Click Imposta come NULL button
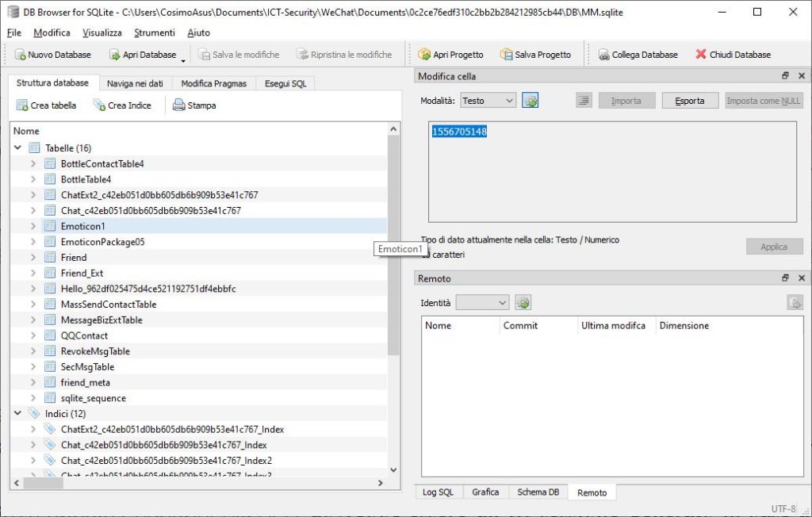 pos(764,101)
